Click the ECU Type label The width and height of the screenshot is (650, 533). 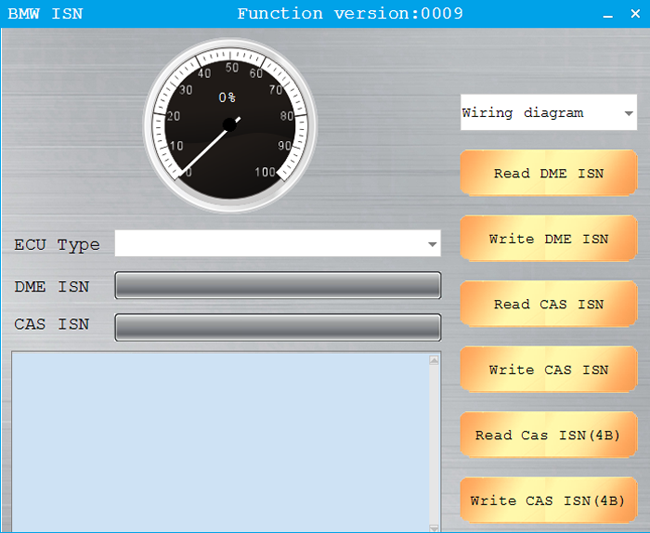[x=57, y=245]
